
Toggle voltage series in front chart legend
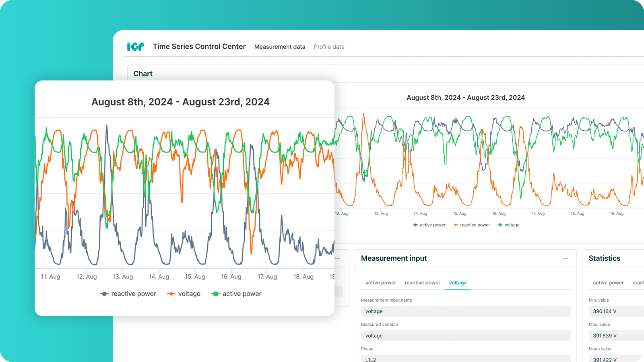pos(184,294)
